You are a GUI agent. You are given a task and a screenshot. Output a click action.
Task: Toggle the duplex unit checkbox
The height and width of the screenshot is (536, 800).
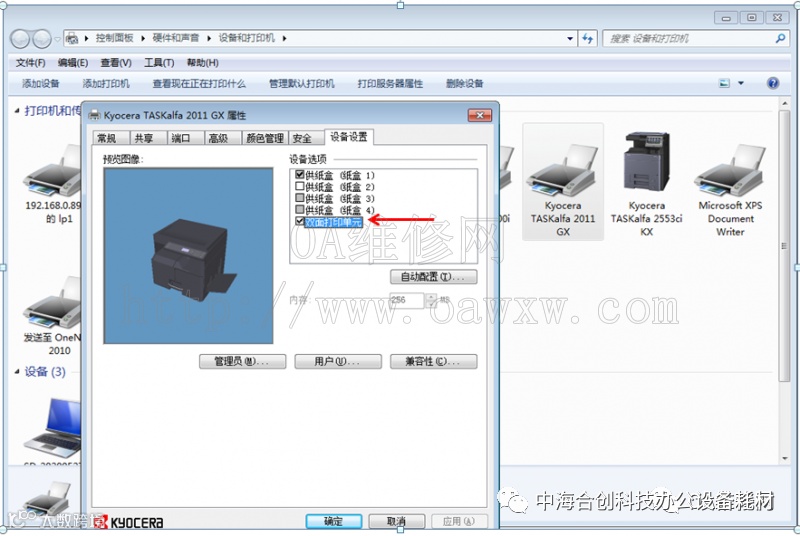300,221
